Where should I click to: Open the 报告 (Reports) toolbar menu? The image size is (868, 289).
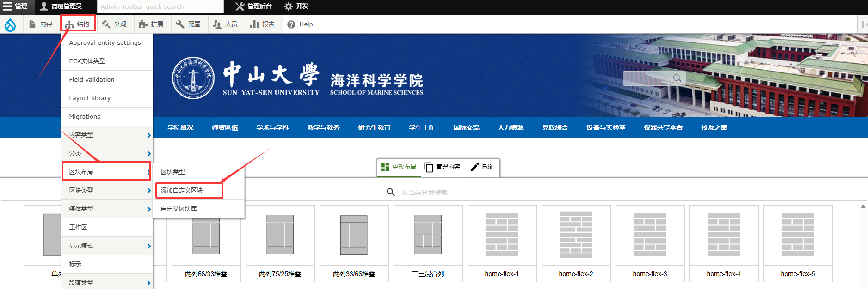[262, 24]
